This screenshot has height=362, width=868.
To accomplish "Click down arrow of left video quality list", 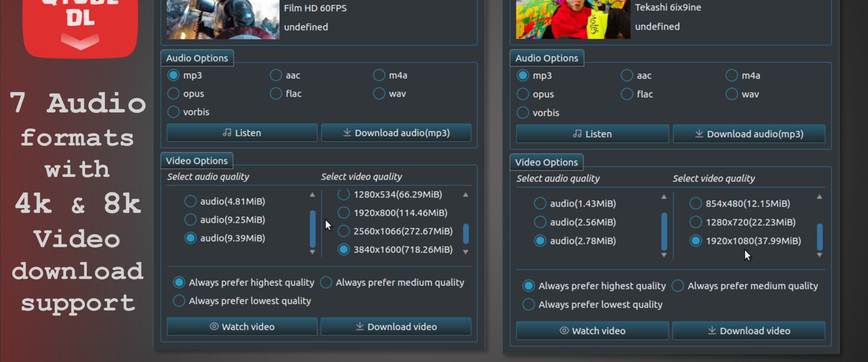I will (x=466, y=252).
